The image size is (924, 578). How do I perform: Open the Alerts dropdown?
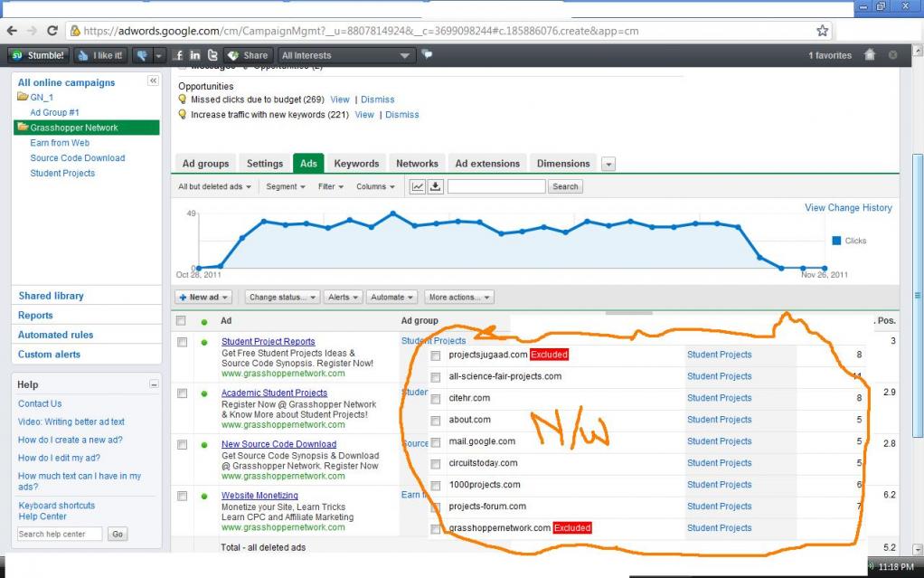tap(343, 298)
